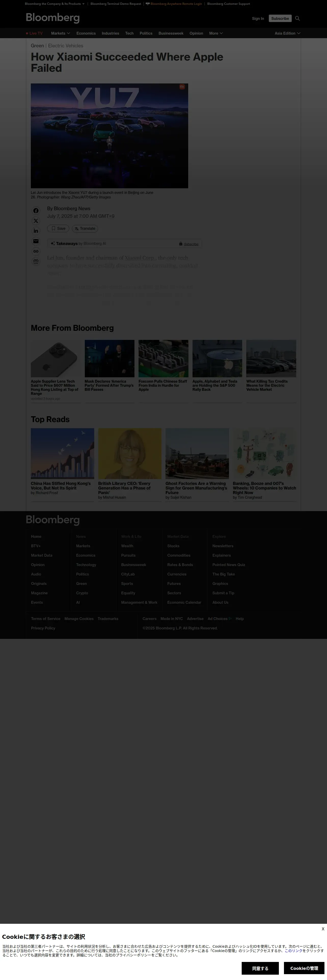Click Bloomberg Customer Support link
Image resolution: width=327 pixels, height=980 pixels.
[228, 4]
